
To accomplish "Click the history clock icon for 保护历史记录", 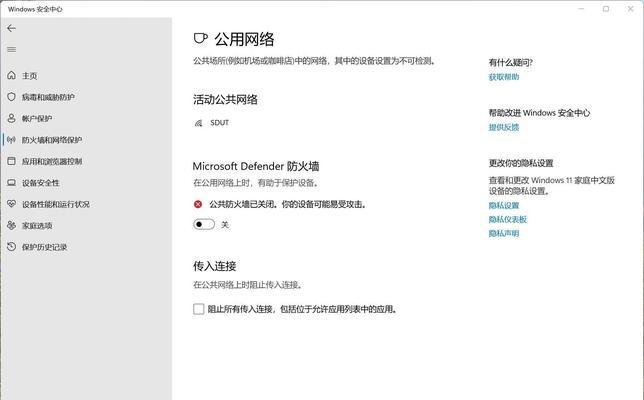I will [12, 246].
